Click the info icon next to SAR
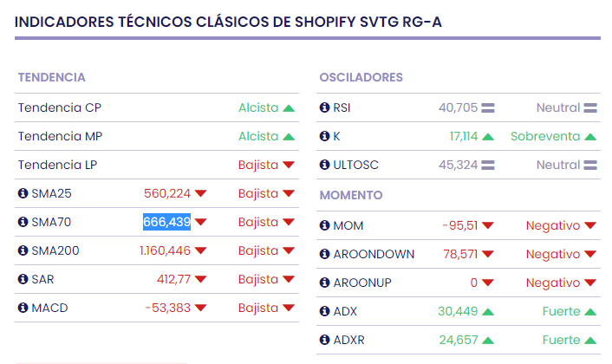Screen dimensions: 612x364 (23, 279)
